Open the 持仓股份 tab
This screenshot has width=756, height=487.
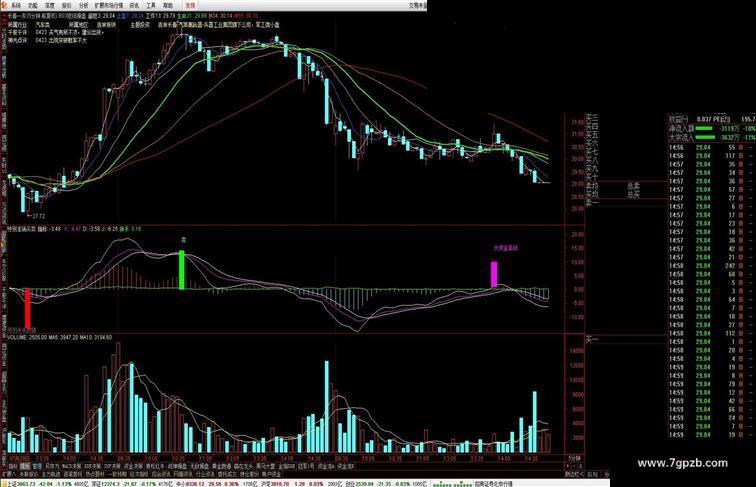(249, 474)
